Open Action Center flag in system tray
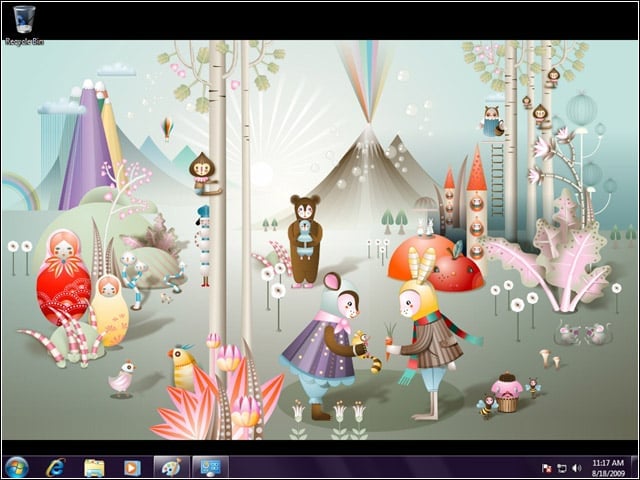The image size is (640, 480). pos(547,468)
